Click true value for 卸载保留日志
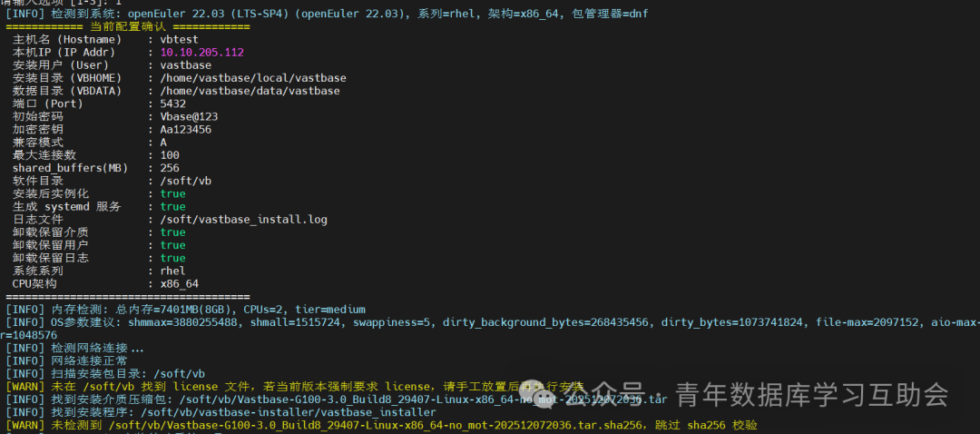The width and height of the screenshot is (980, 434). pos(172,258)
